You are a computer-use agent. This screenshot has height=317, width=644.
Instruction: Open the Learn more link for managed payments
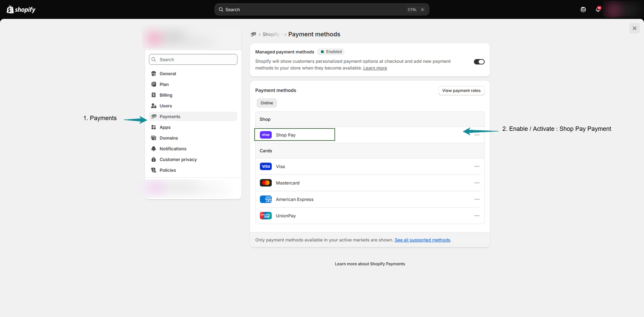(x=375, y=68)
